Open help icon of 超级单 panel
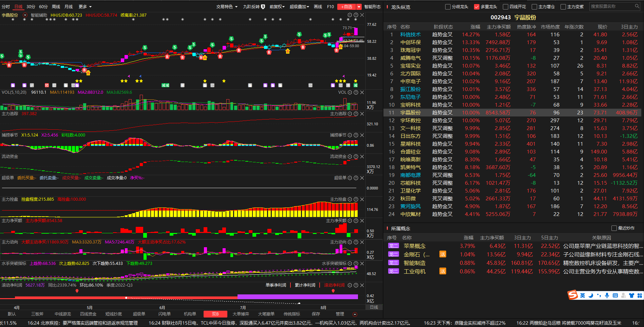This screenshot has height=327, width=644. point(356,178)
